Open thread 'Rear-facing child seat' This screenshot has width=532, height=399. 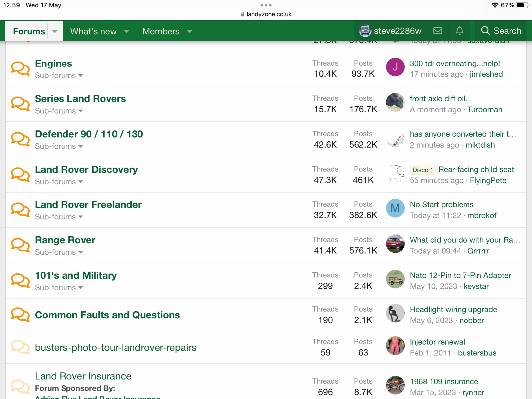click(476, 169)
